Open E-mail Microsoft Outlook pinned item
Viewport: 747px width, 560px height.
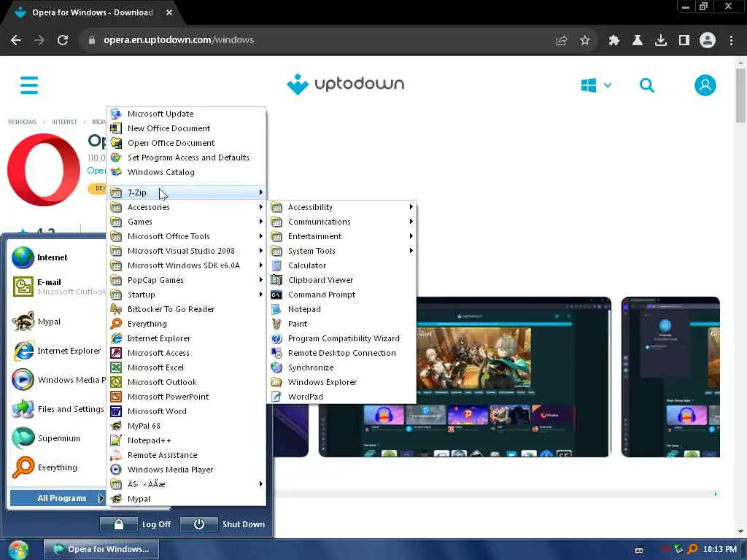tap(56, 287)
